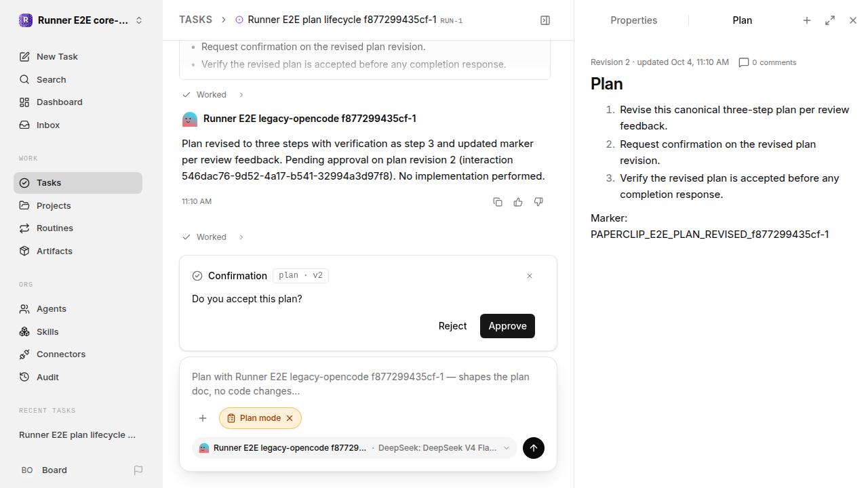Click the flag icon next to Board

pyautogui.click(x=138, y=470)
